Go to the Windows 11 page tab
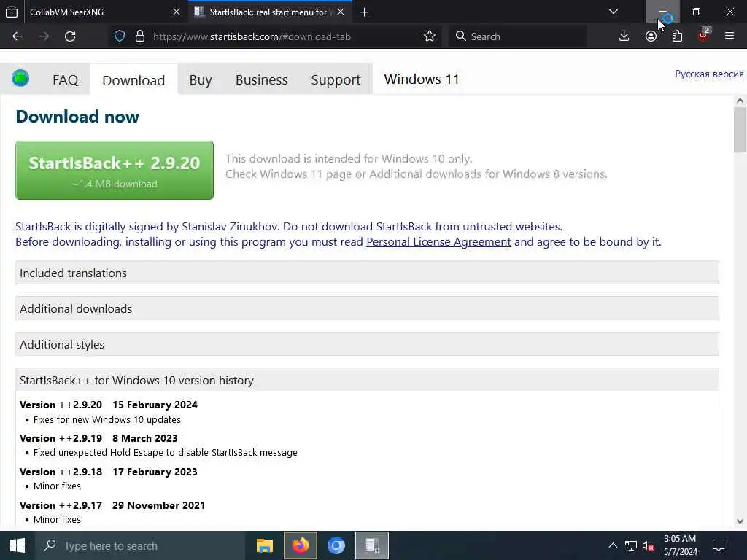This screenshot has height=560, width=747. (421, 79)
